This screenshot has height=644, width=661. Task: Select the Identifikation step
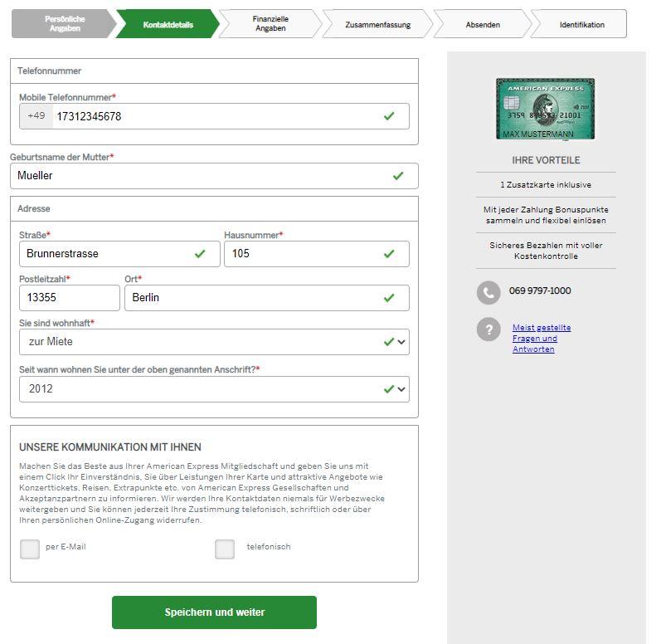(581, 23)
